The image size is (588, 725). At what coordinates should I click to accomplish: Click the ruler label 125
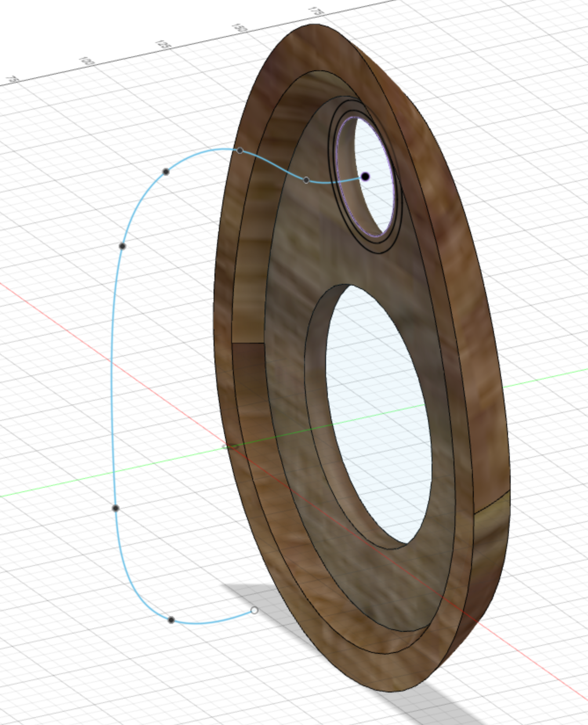163,44
